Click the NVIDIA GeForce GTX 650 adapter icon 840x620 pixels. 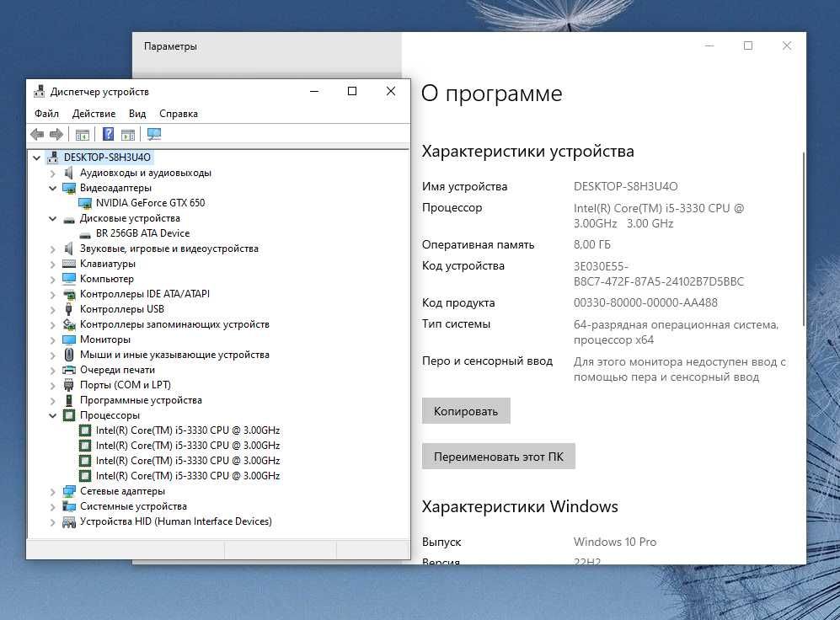coord(84,203)
